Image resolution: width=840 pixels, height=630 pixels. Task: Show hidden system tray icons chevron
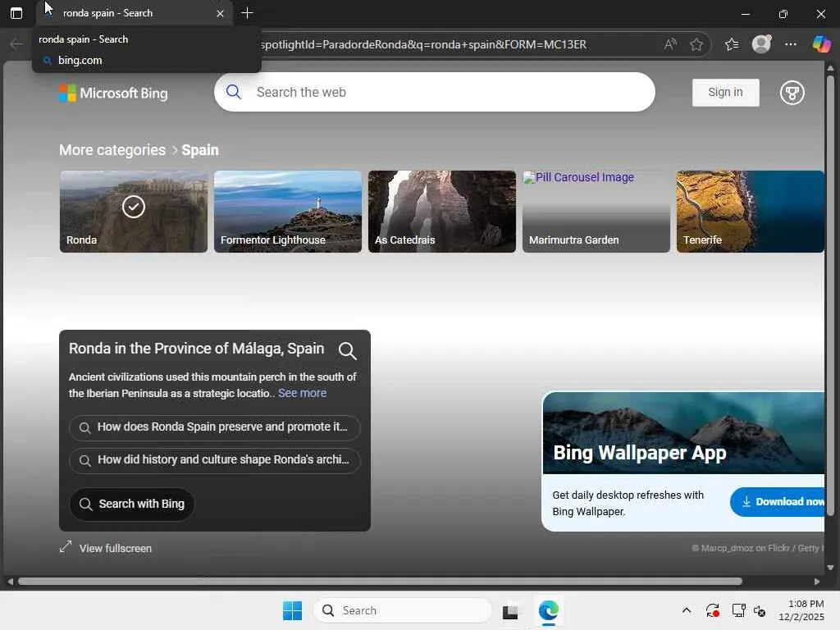tap(687, 610)
